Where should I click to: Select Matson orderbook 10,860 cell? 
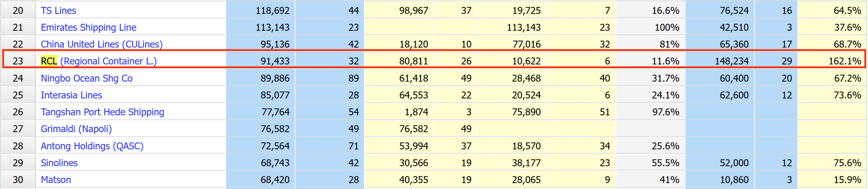point(720,179)
